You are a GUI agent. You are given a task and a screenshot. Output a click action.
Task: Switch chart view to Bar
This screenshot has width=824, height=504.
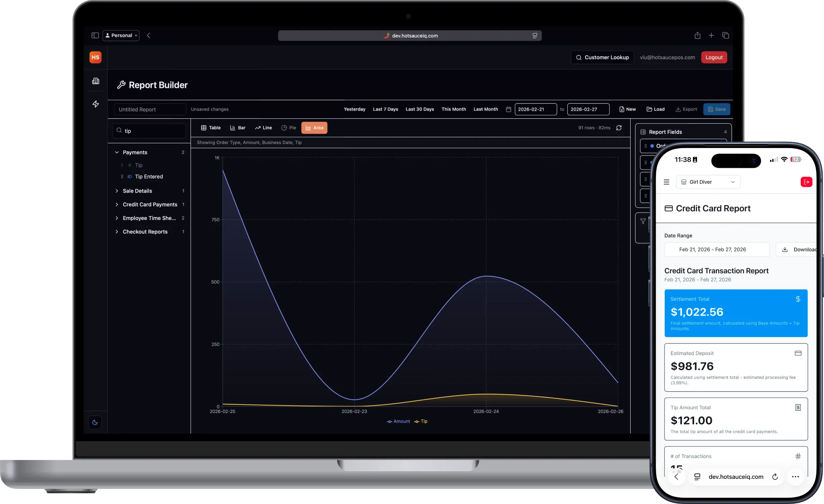point(237,128)
